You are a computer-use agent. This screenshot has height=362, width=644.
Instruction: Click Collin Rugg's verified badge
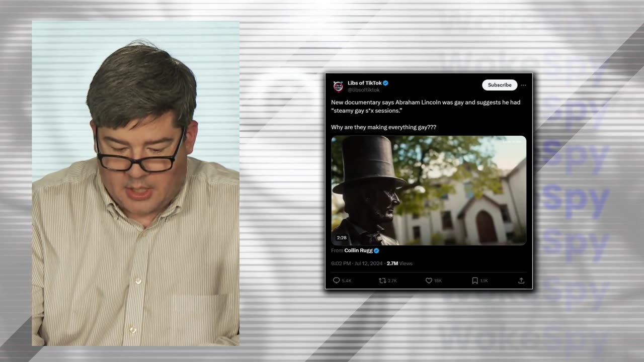(376, 250)
